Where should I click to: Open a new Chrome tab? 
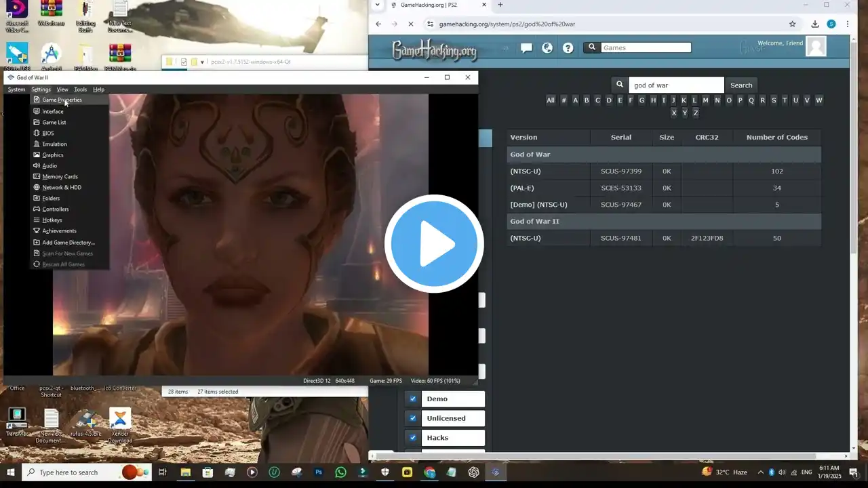[500, 5]
